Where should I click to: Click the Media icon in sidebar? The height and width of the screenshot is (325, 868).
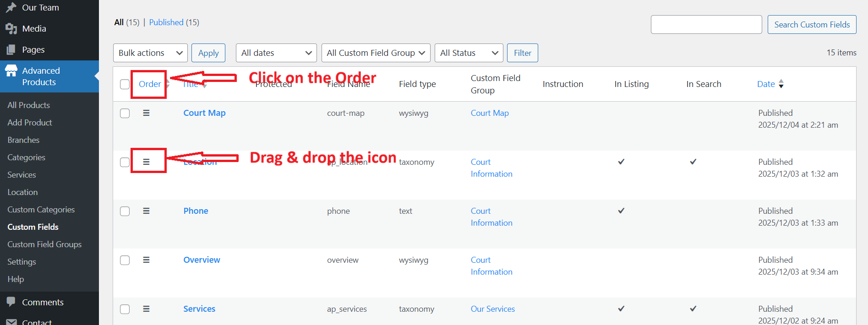(11, 28)
